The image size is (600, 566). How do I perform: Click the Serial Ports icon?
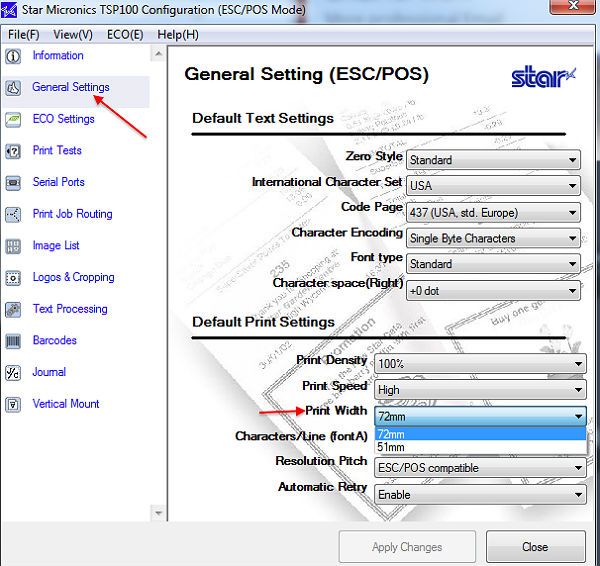pyautogui.click(x=13, y=183)
